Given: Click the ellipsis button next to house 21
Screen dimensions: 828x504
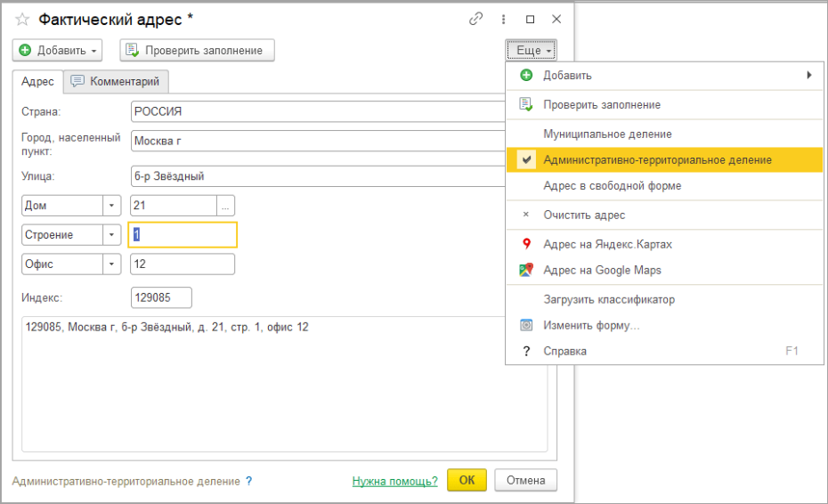Looking at the screenshot, I should point(225,206).
